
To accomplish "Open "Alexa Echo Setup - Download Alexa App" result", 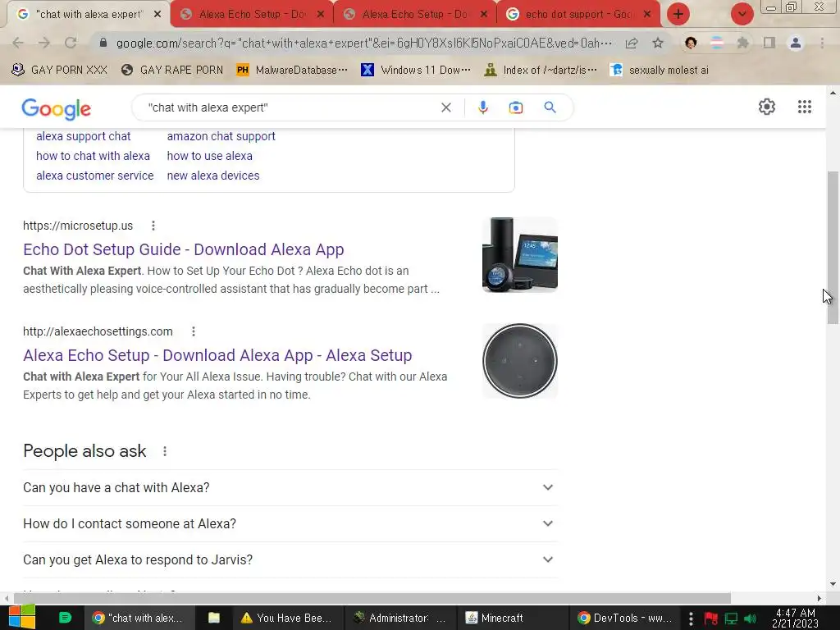I will coord(217,356).
